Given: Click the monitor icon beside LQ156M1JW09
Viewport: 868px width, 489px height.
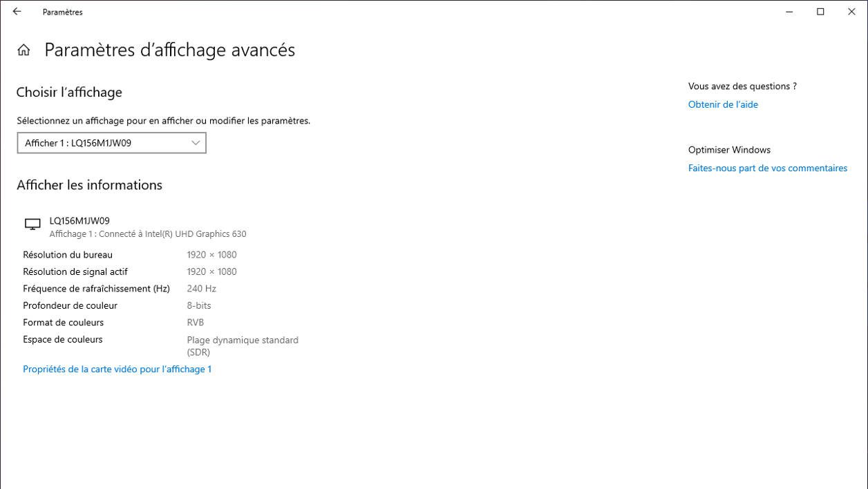Looking at the screenshot, I should (32, 224).
